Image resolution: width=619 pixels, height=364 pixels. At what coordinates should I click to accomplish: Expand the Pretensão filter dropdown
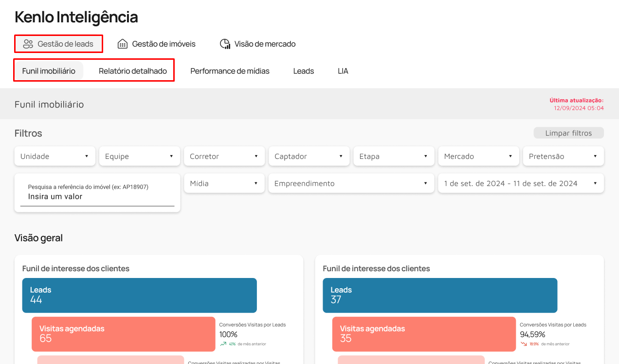(564, 156)
